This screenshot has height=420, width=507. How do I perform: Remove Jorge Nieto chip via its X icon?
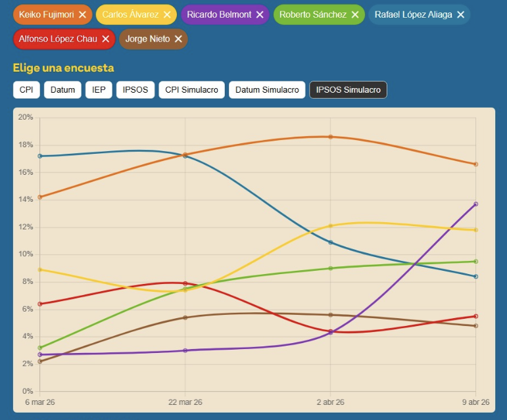click(178, 39)
